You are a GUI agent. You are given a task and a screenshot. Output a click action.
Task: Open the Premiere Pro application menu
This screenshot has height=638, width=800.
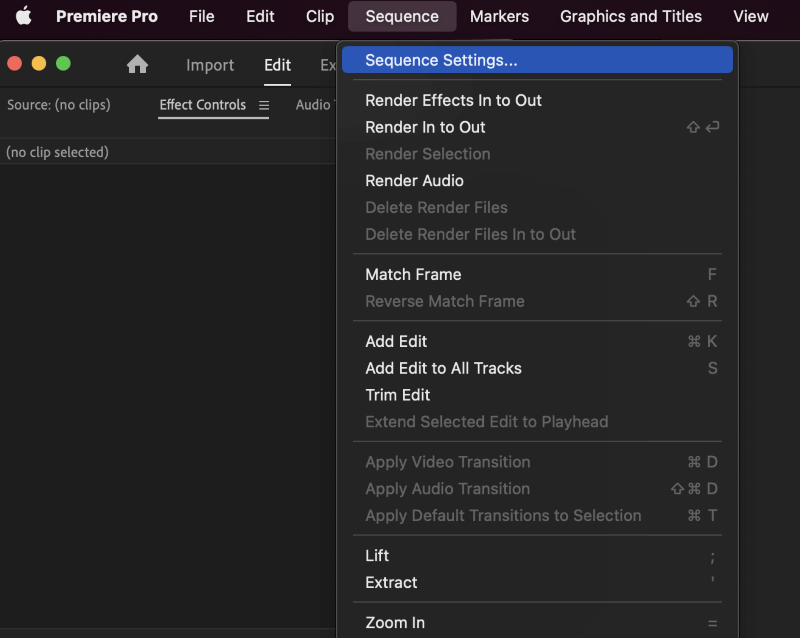pos(107,16)
